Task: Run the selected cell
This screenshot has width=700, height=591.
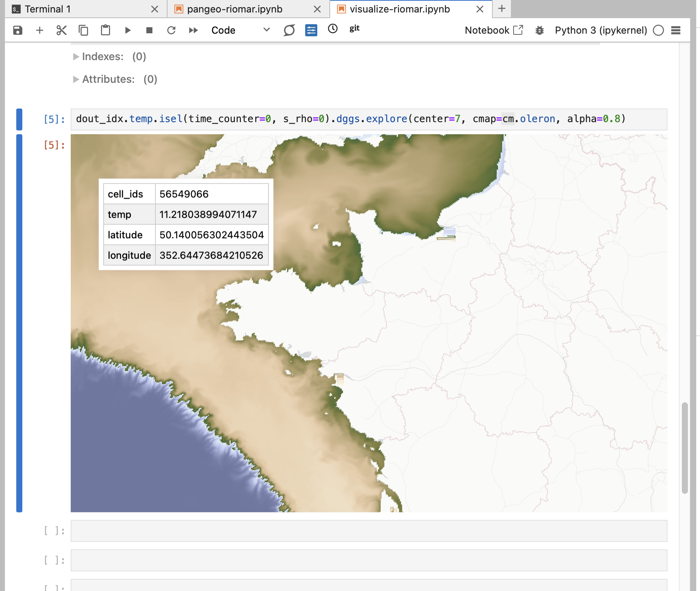Action: coord(127,30)
